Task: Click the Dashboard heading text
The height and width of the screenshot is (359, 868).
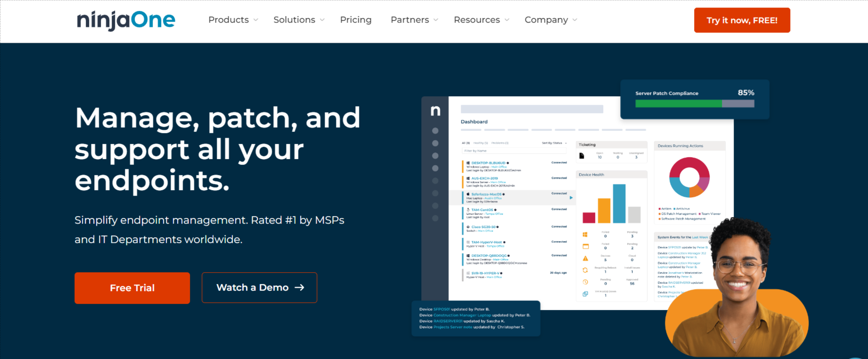Action: click(474, 122)
